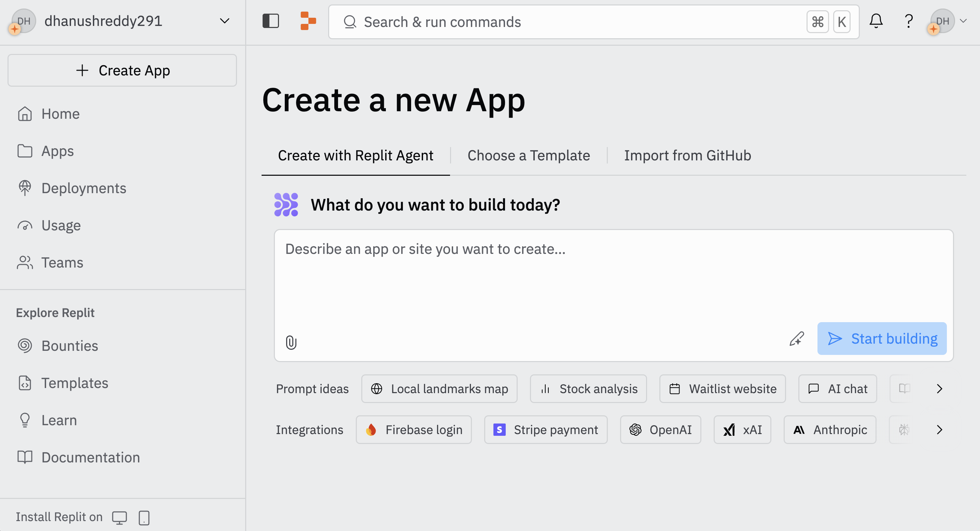980x531 pixels.
Task: Expand more prompt ideas with the chevron
Action: [x=939, y=388]
